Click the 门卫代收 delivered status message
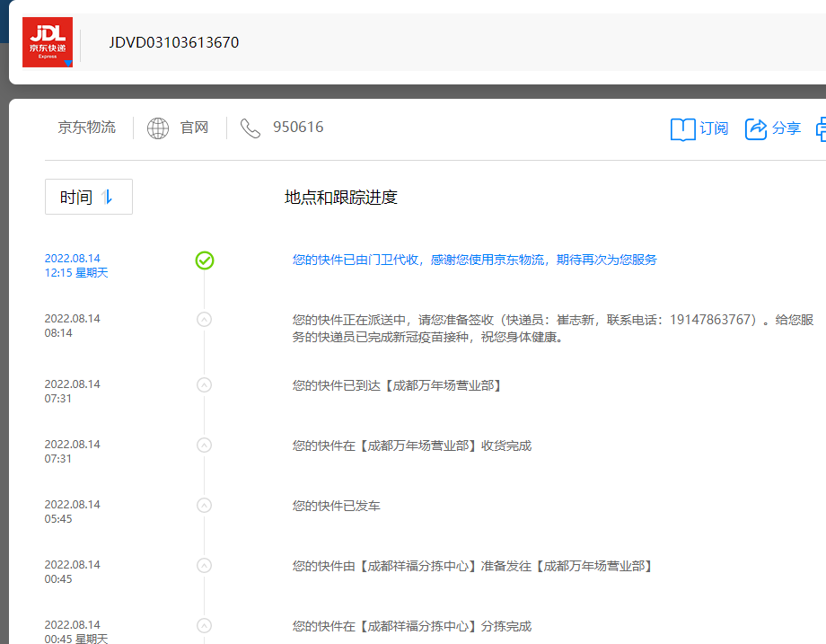This screenshot has width=826, height=644. click(x=475, y=260)
